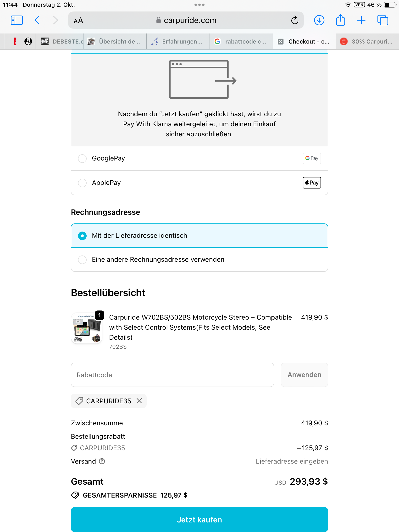Tap the Carpuride motorcycle stereo thumbnail
Image resolution: width=399 pixels, height=532 pixels.
[87, 328]
